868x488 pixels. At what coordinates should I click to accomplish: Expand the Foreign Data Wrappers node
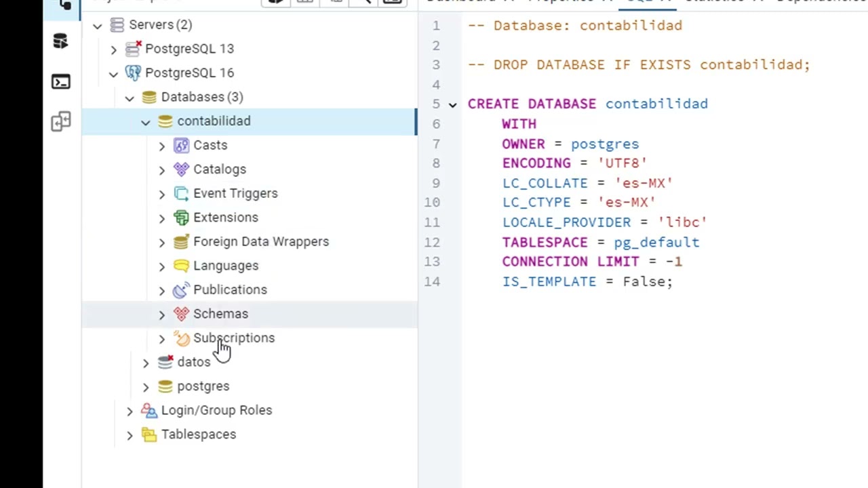click(x=161, y=242)
